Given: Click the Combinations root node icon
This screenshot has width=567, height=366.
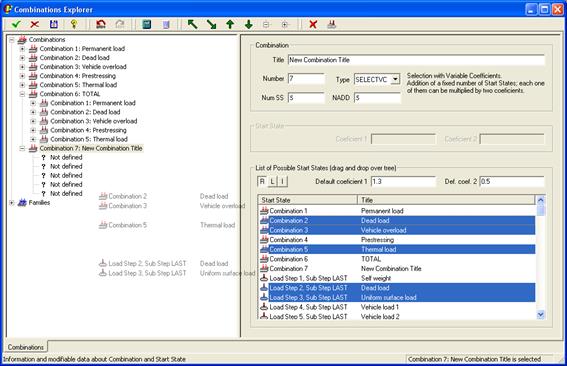Looking at the screenshot, I should tap(22, 39).
